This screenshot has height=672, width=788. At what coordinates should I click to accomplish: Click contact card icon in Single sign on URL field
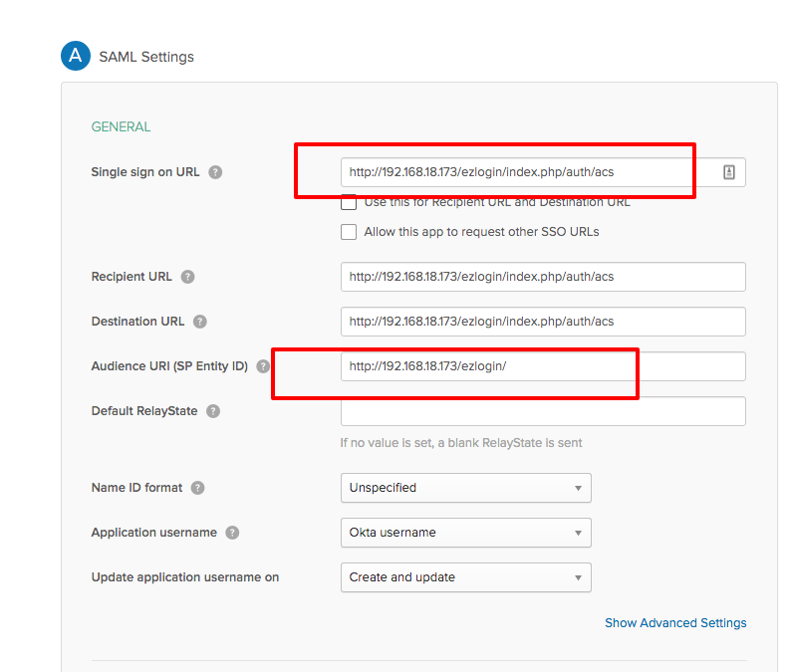[x=728, y=172]
